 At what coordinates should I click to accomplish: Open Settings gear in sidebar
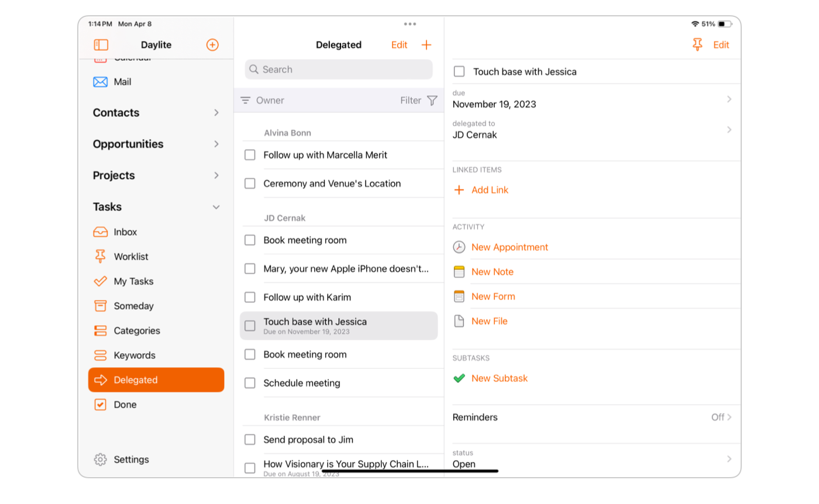[x=101, y=460]
